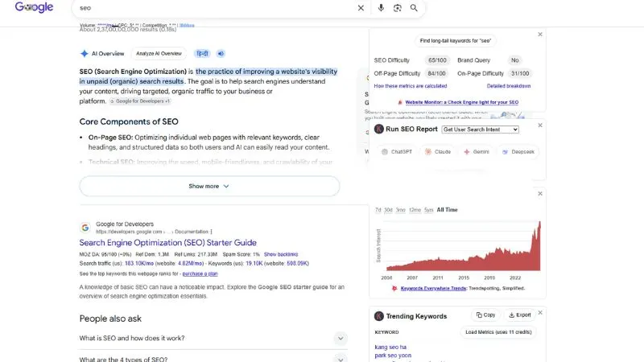Open Search Engine Optimization Starter Guide result
644x362 pixels.
167,243
